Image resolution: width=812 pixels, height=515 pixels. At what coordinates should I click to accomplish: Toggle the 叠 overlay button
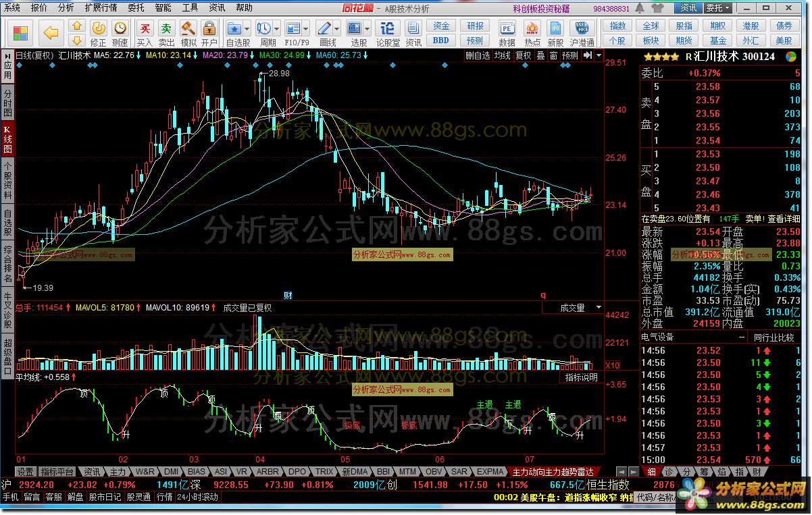(540, 55)
